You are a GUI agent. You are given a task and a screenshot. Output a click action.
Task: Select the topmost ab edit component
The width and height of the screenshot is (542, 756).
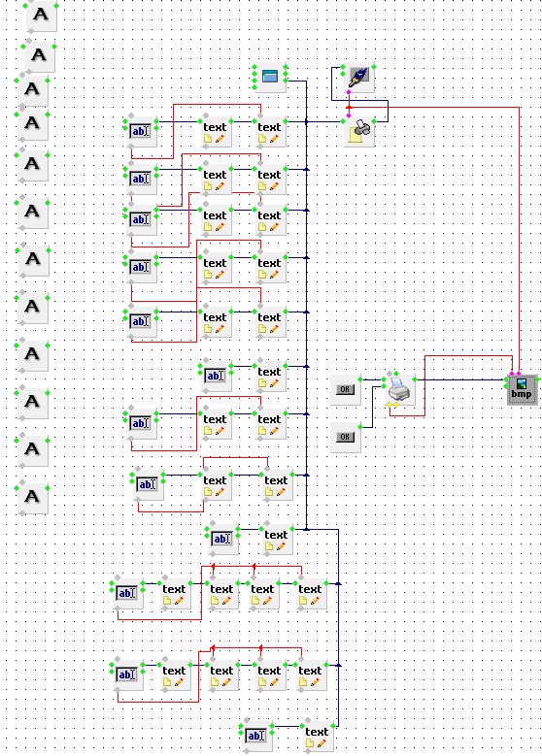click(x=141, y=132)
